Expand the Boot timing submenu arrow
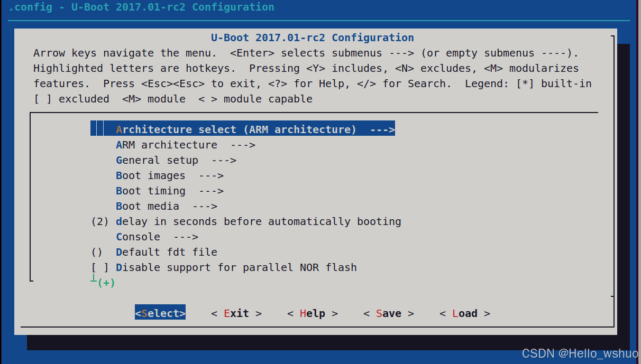Screen dimensions: 641x364 point(211,191)
